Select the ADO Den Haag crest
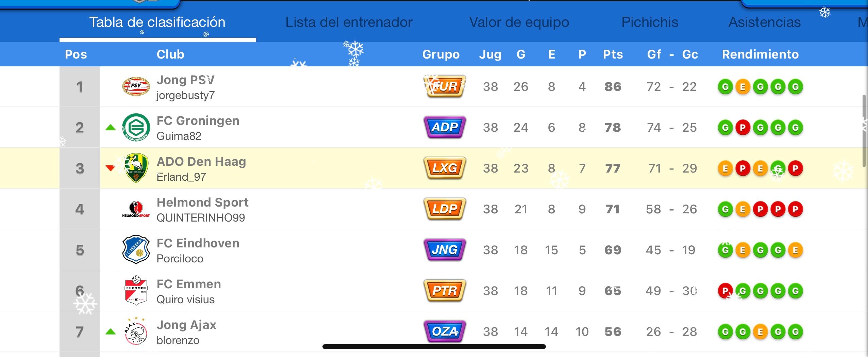This screenshot has height=357, width=868. point(136,168)
